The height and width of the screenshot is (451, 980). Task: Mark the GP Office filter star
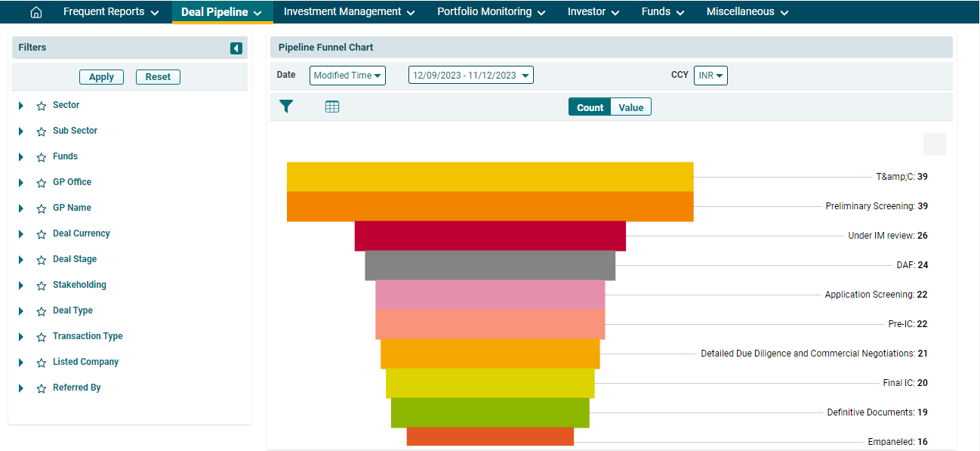click(42, 183)
